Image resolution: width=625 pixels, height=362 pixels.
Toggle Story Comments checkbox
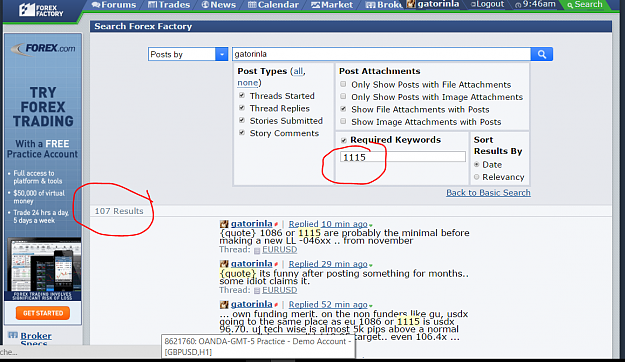point(242,133)
